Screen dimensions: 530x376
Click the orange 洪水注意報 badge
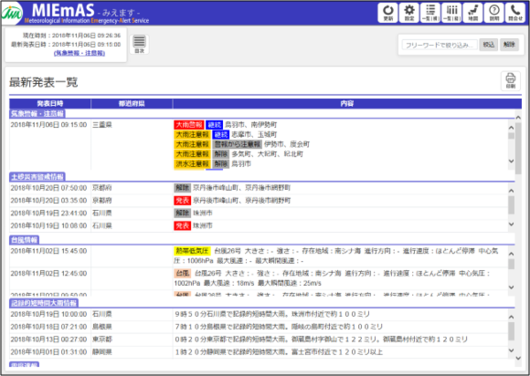pyautogui.click(x=192, y=164)
